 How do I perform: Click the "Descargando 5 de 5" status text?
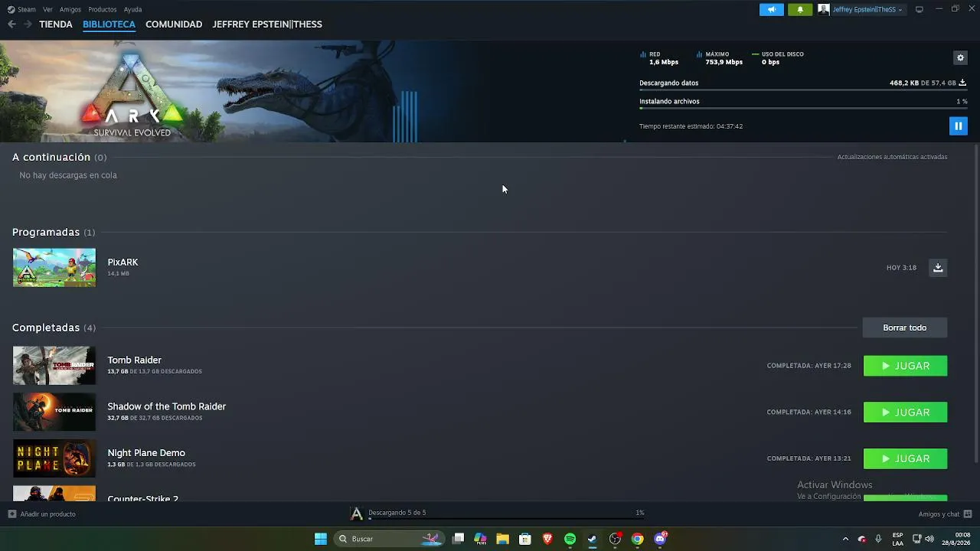click(397, 513)
